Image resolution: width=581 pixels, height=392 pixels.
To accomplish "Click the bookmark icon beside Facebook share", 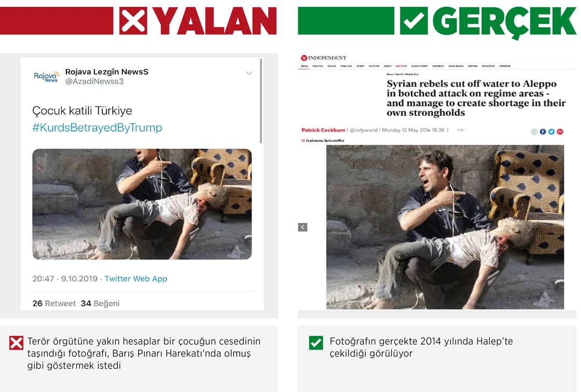I will (534, 132).
